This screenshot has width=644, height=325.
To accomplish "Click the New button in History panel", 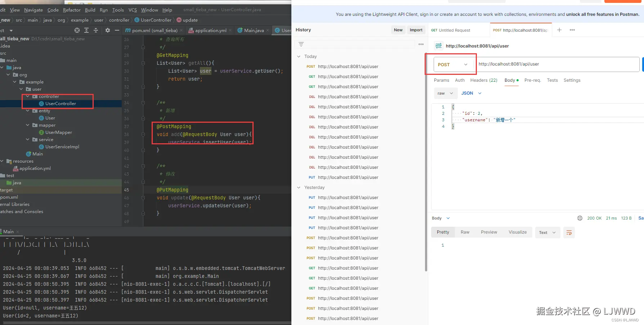I will (398, 30).
